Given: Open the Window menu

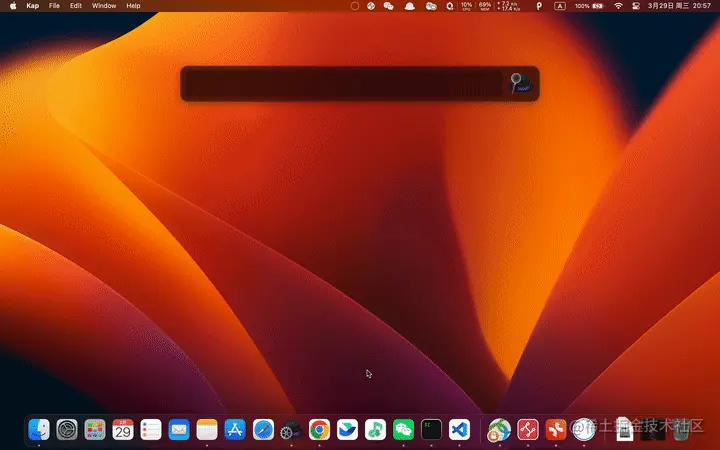Looking at the screenshot, I should [x=104, y=6].
